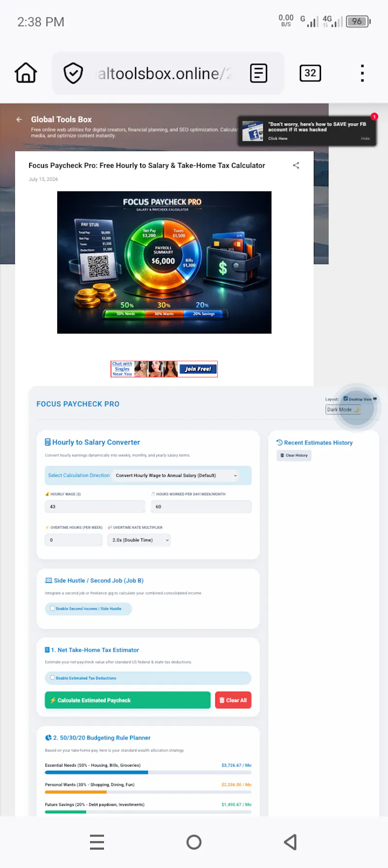Hide the FB account notification popup
Screen dimensions: 388x868
tap(365, 139)
